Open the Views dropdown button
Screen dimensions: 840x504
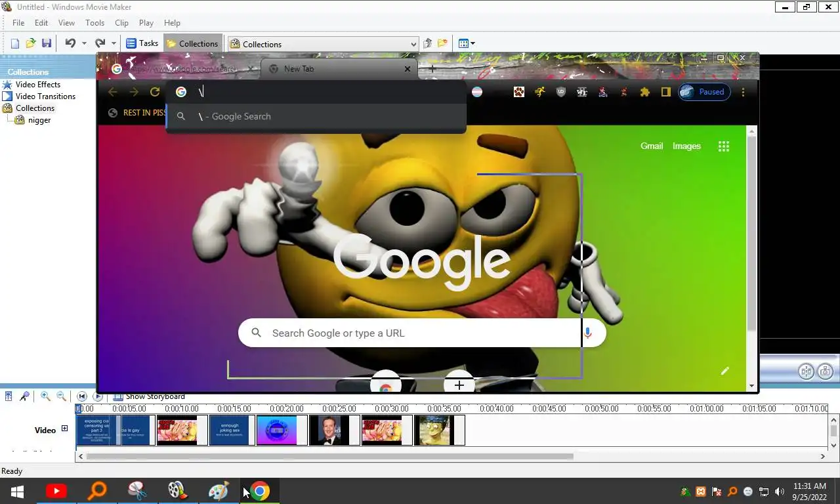point(467,43)
